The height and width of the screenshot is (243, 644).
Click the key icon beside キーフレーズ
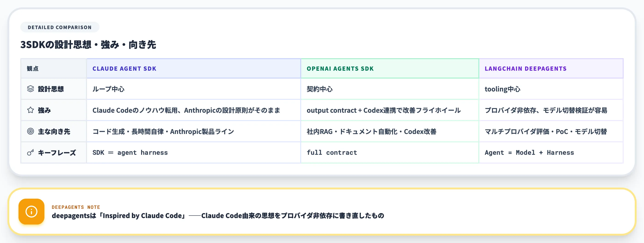[x=31, y=153]
